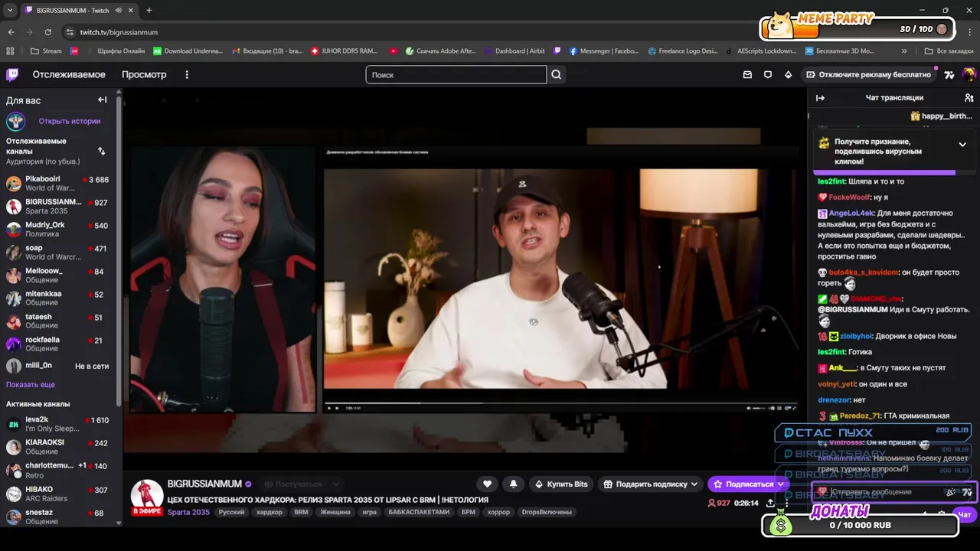Open Sparta 2035 game category link
The width and height of the screenshot is (980, 551).
pyautogui.click(x=188, y=512)
